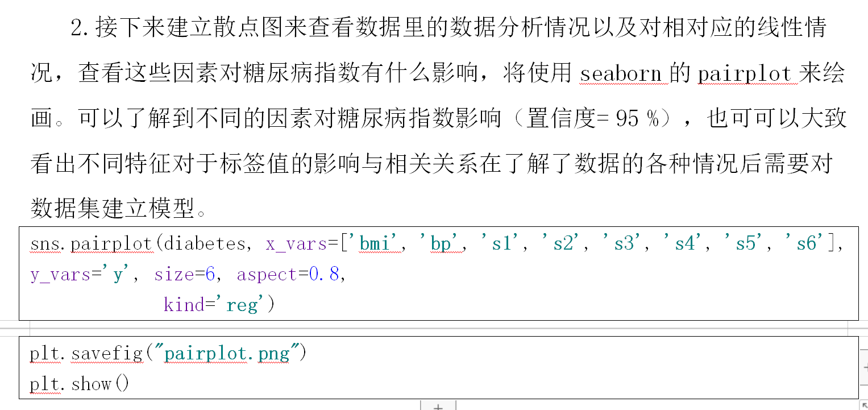The image size is (868, 410).
Task: Click the 's5' string in the code
Action: click(745, 244)
